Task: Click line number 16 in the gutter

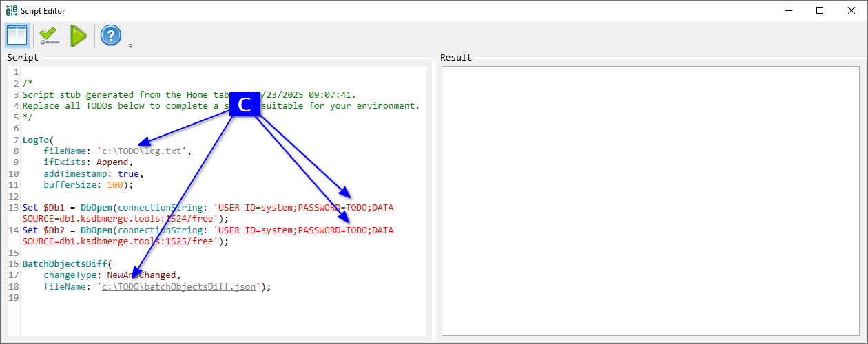Action: pyautogui.click(x=14, y=264)
